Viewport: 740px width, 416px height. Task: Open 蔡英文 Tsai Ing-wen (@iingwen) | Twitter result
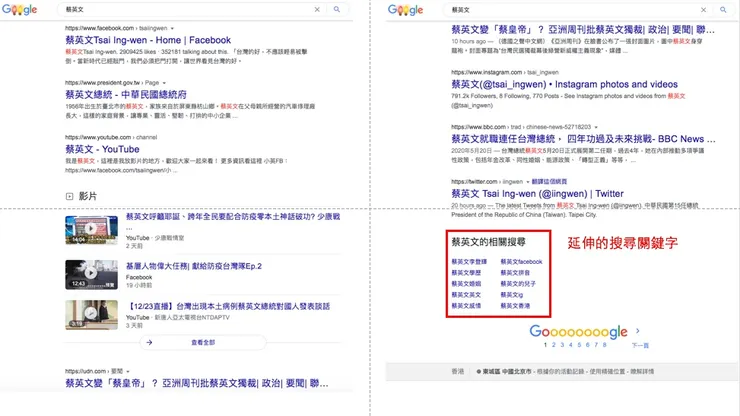[538, 194]
